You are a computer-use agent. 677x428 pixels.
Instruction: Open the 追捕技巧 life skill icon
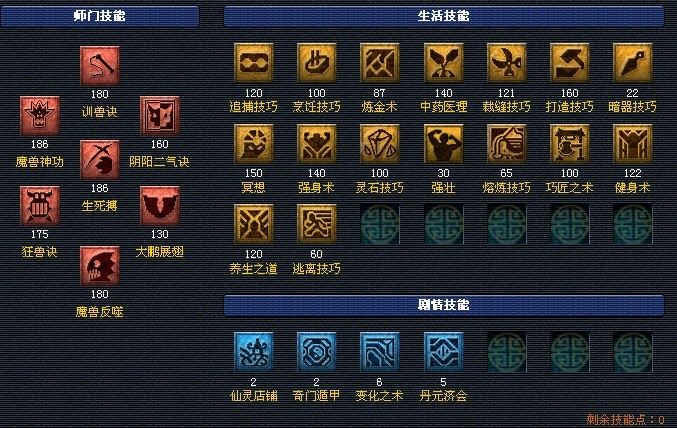coord(254,63)
